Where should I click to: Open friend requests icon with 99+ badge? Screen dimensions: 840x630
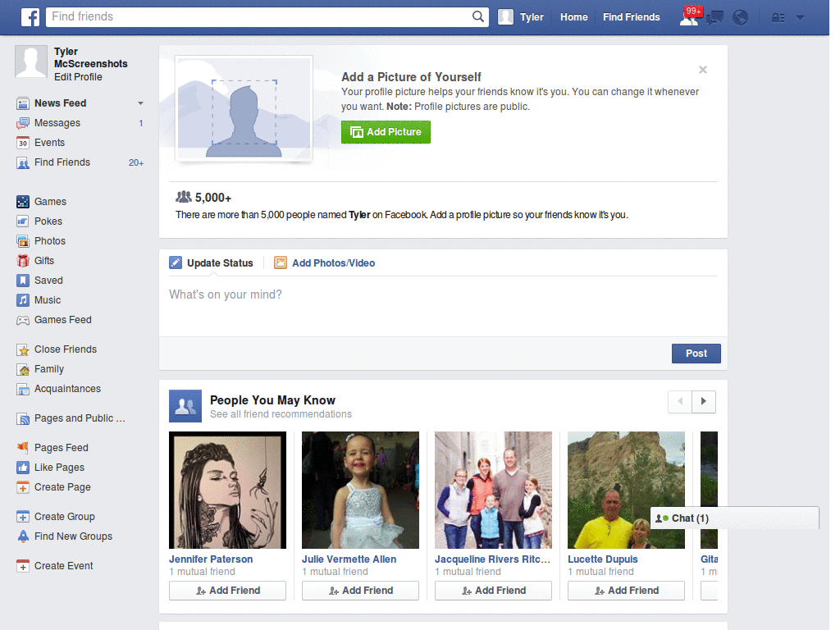[x=690, y=17]
